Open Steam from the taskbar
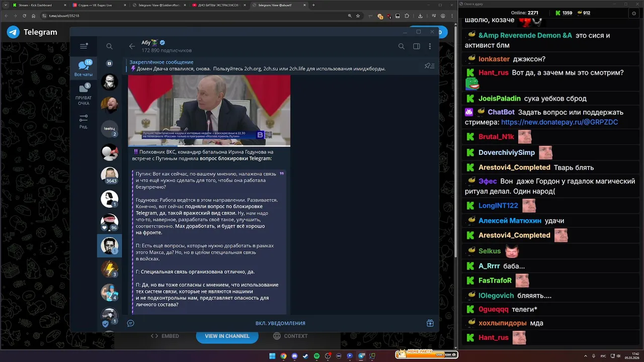The height and width of the screenshot is (362, 644). [305, 356]
